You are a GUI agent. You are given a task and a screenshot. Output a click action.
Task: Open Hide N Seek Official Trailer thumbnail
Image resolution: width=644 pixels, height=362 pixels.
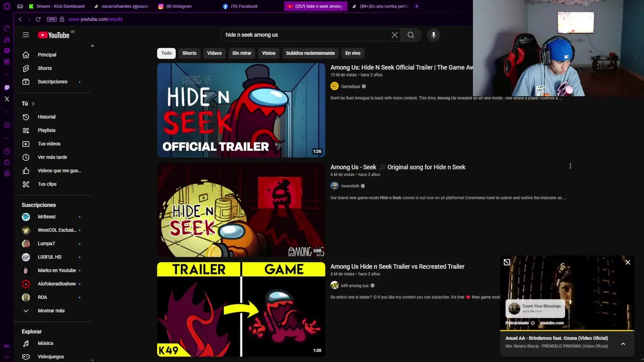tap(241, 110)
